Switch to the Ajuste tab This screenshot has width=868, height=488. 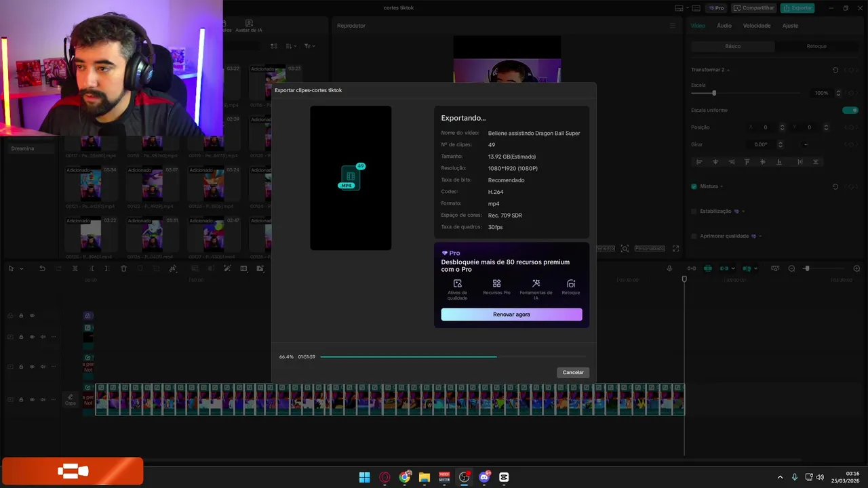coord(790,26)
